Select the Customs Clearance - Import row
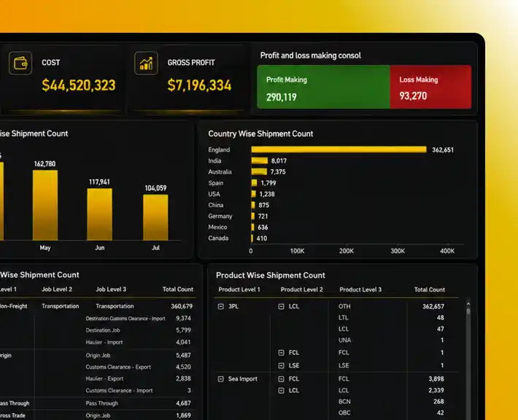The height and width of the screenshot is (420, 518). point(119,390)
